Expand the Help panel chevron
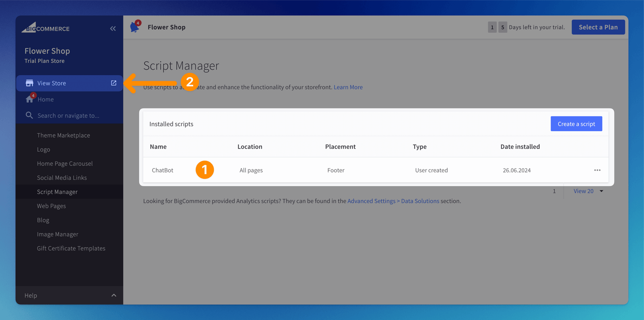This screenshot has width=644, height=320. click(x=114, y=295)
